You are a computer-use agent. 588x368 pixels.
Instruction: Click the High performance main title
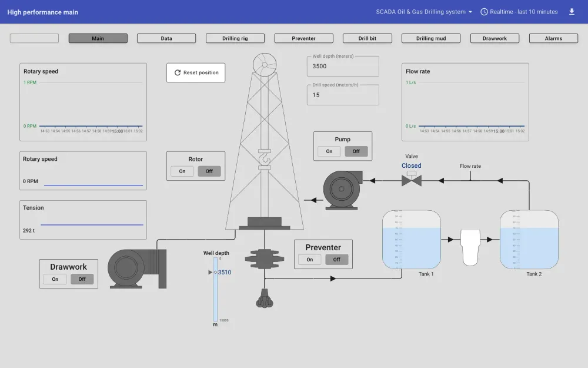pyautogui.click(x=43, y=12)
